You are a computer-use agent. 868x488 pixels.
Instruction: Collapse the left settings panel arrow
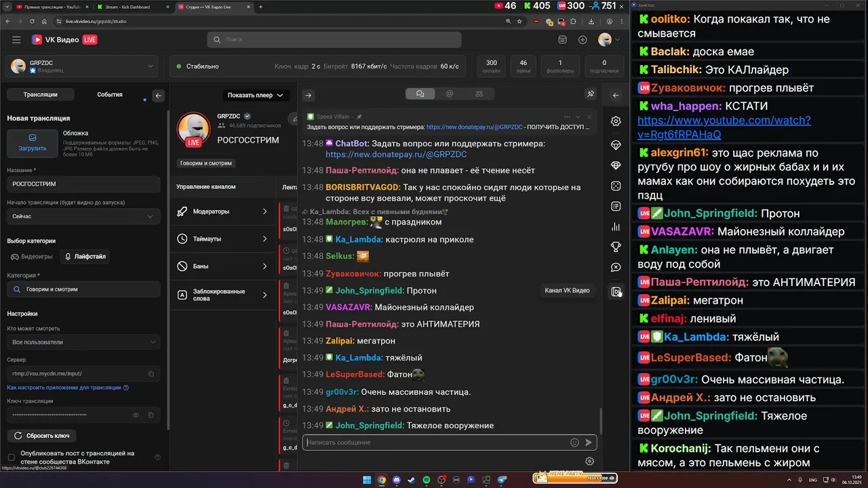click(x=158, y=96)
